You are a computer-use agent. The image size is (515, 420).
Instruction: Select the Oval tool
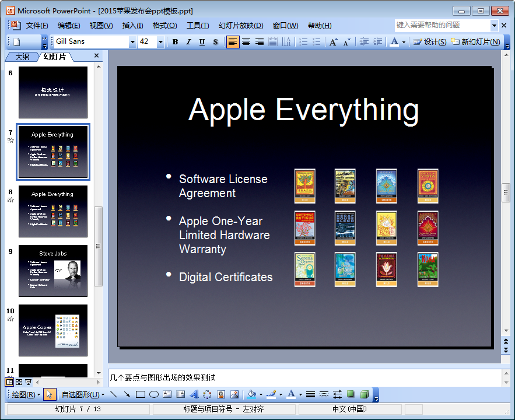[x=154, y=394]
